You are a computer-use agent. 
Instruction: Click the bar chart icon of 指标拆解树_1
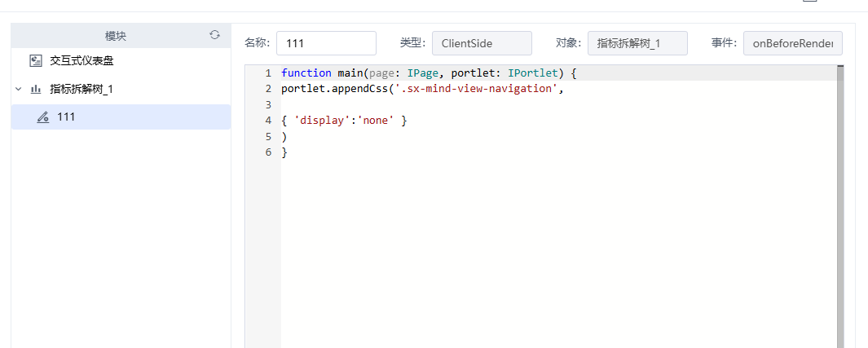point(36,89)
